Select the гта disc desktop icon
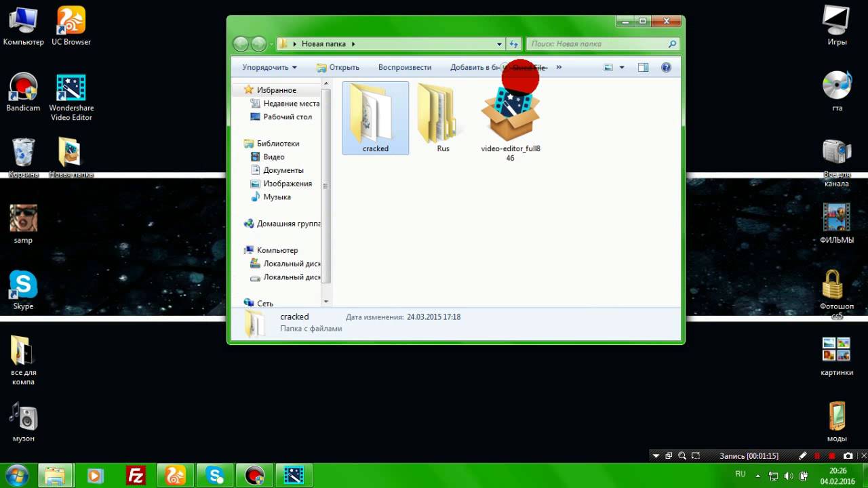 pos(837,91)
